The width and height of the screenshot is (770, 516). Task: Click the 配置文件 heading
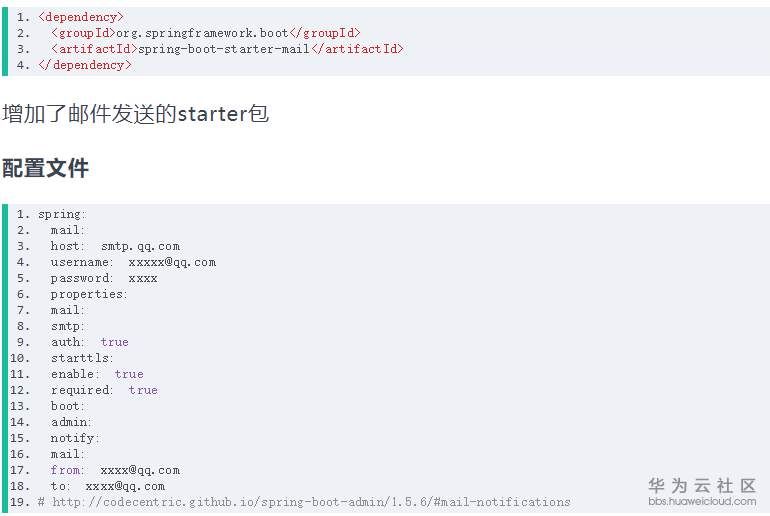[x=45, y=168]
